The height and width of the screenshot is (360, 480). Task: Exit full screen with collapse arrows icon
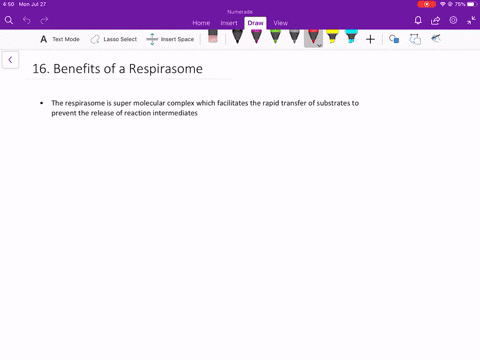pyautogui.click(x=471, y=20)
